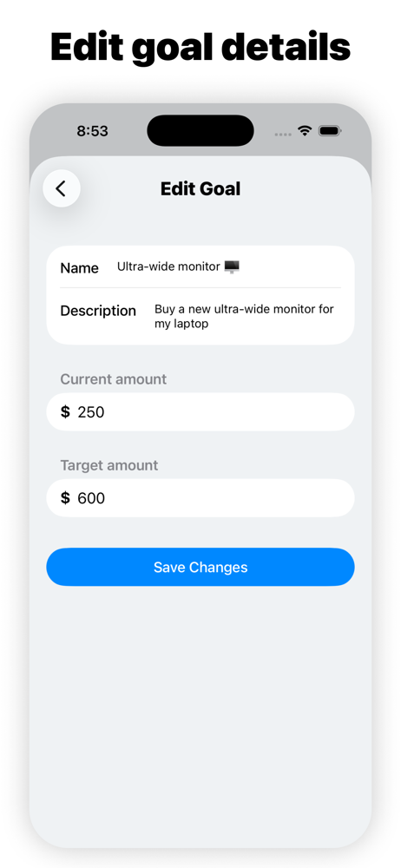Click the monitor emoji in Name field

click(x=232, y=266)
